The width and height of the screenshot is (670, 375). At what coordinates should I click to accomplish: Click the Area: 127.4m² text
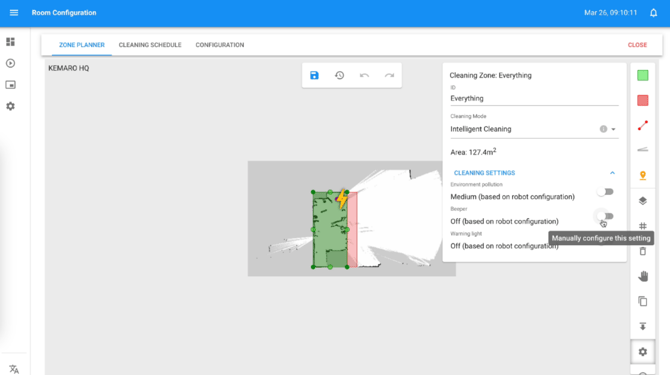coord(473,152)
